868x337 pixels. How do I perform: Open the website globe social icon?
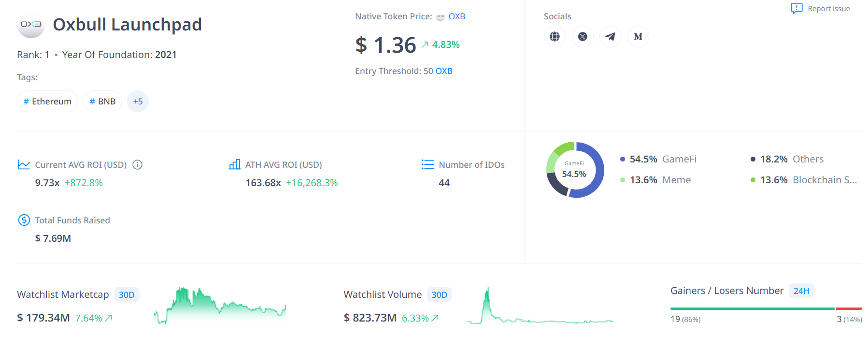coord(555,36)
